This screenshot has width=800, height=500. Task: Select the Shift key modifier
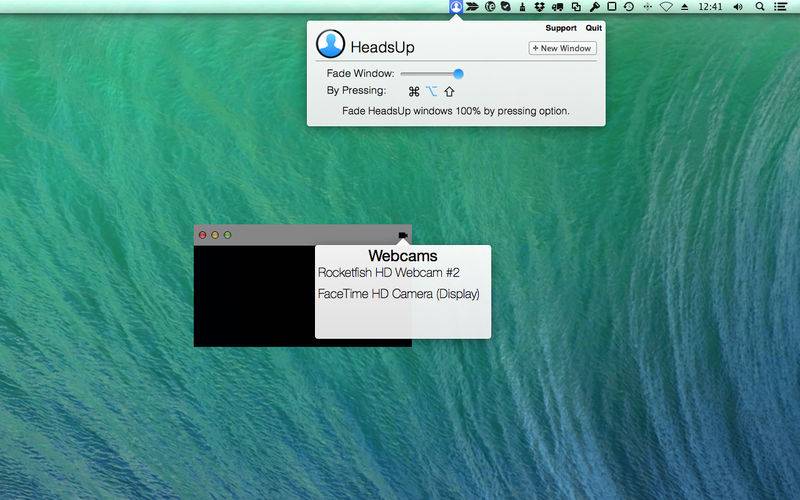click(x=449, y=92)
